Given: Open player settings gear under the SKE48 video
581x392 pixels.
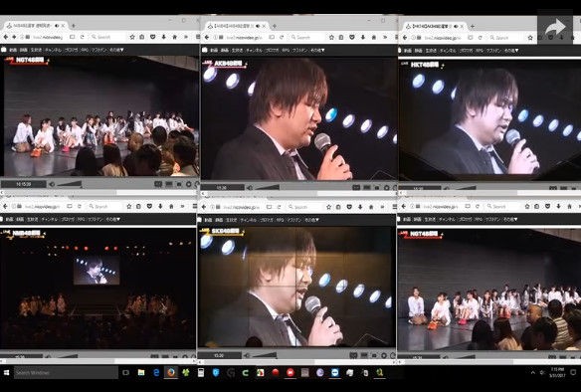Looking at the screenshot, I should point(384,355).
